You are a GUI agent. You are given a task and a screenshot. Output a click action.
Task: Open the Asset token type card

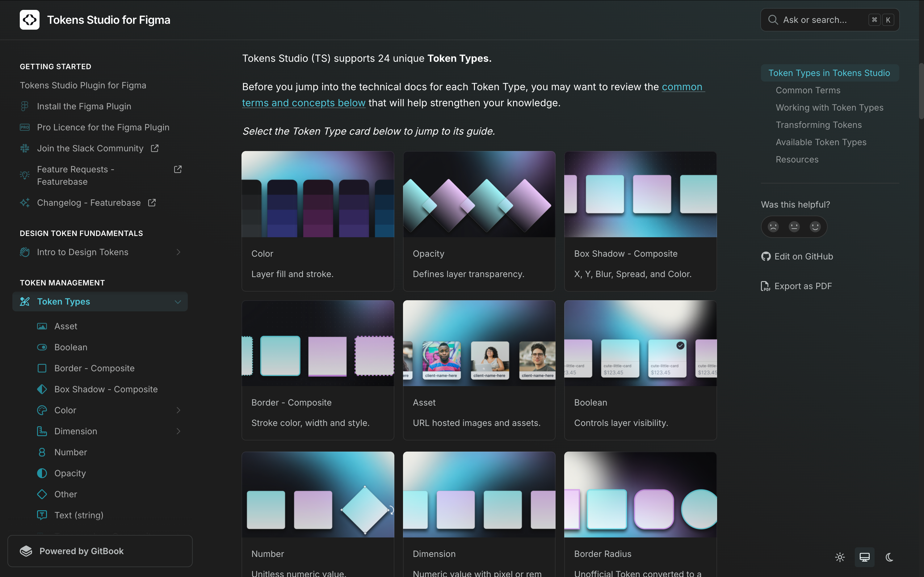pos(479,370)
